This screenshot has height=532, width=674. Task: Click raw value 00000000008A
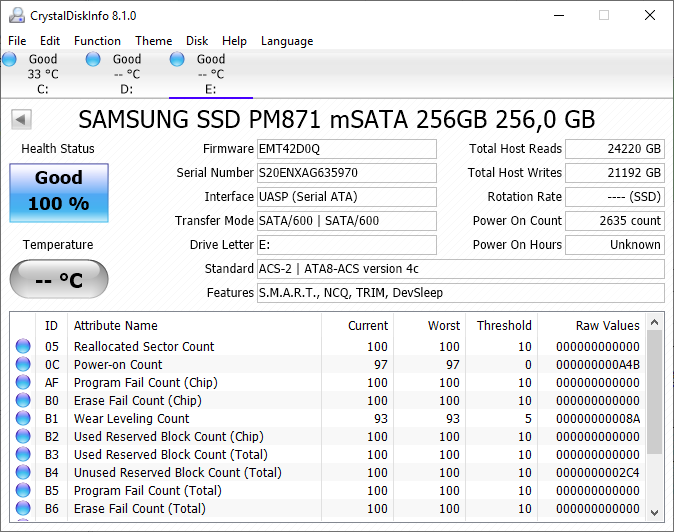click(x=597, y=419)
